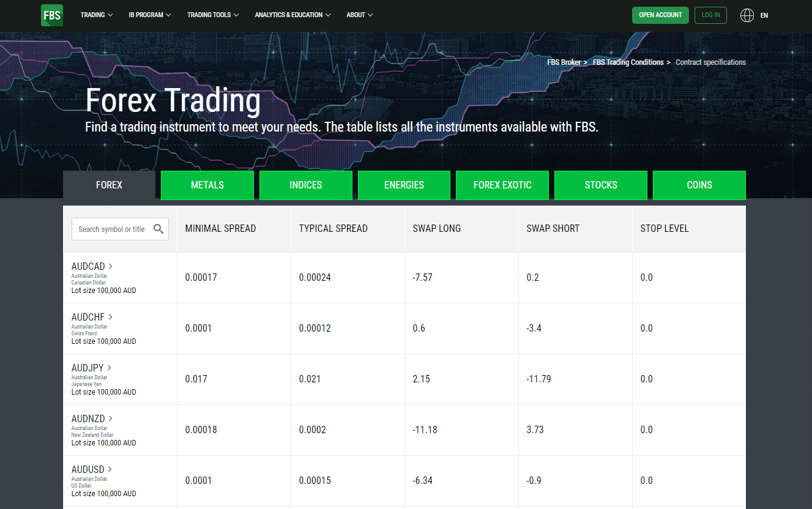The width and height of the screenshot is (812, 509).
Task: Click AUDCAD minimal spread 0.00017
Action: point(201,278)
